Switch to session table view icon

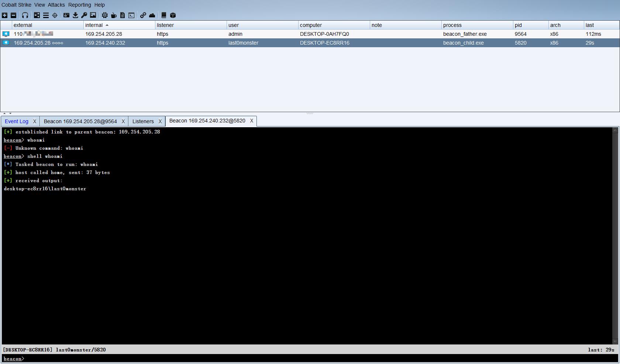click(x=46, y=15)
